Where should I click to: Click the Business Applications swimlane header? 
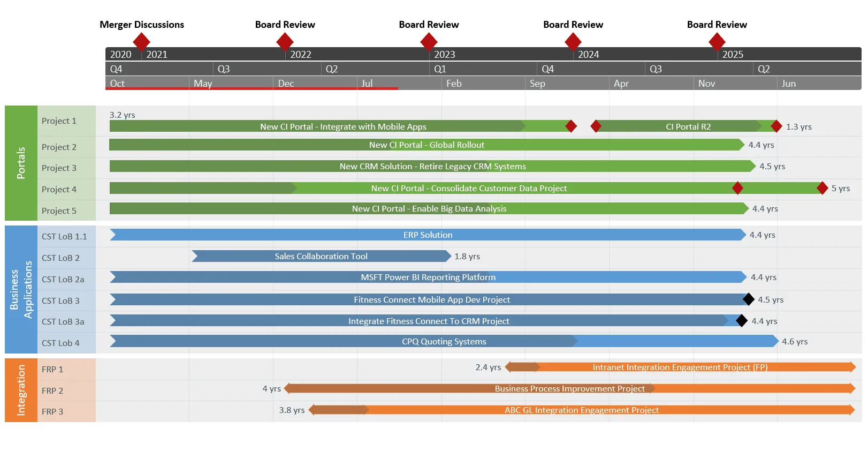21,289
